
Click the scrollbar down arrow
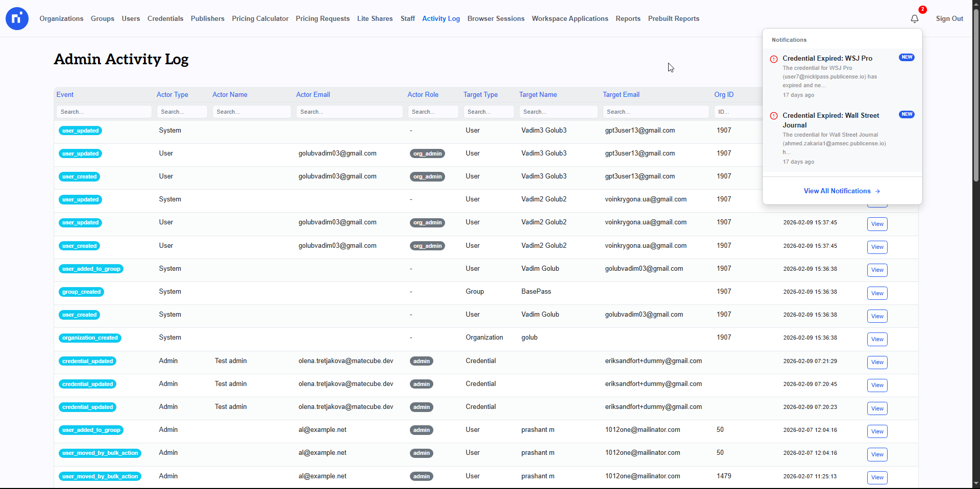pos(975,483)
